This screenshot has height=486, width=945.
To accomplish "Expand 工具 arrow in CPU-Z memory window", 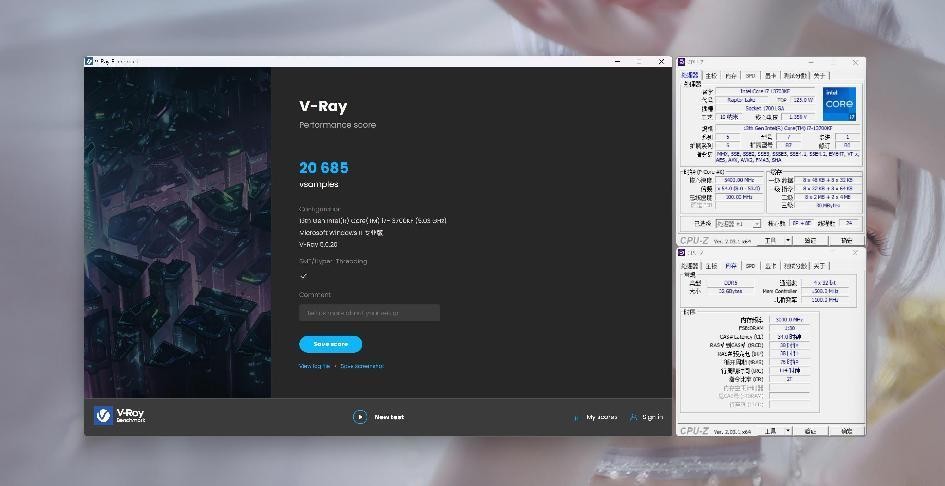I will pyautogui.click(x=788, y=431).
